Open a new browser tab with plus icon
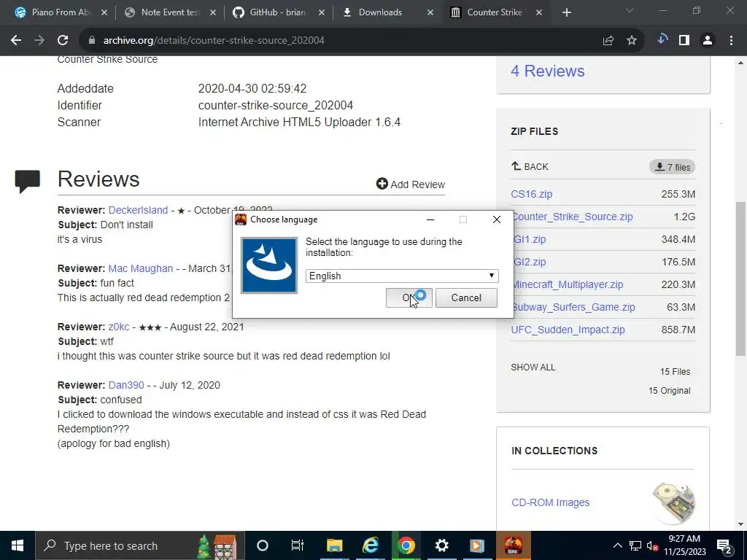Image resolution: width=747 pixels, height=560 pixels. [566, 13]
